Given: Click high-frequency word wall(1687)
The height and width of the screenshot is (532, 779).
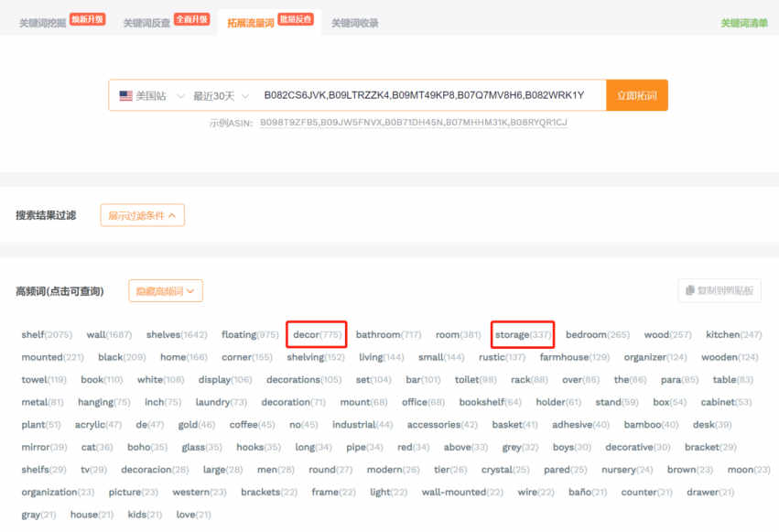Looking at the screenshot, I should pyautogui.click(x=109, y=334).
